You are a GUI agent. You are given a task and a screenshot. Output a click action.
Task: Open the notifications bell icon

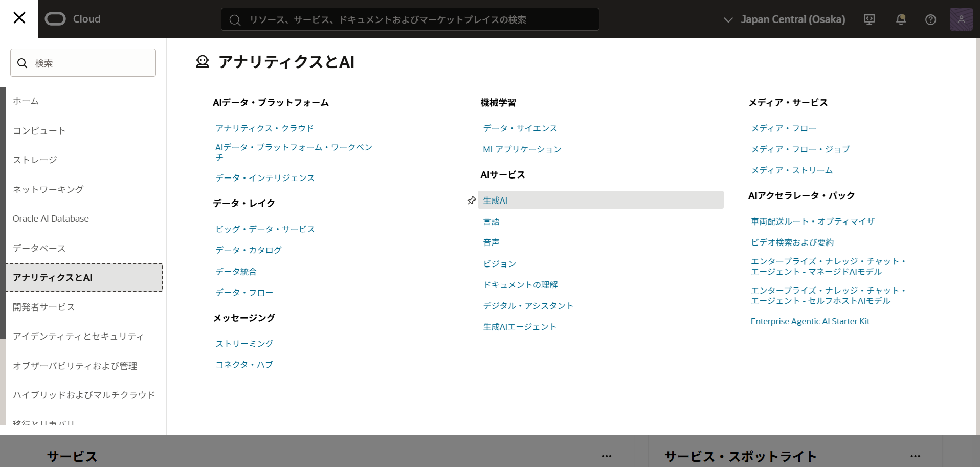point(901,19)
